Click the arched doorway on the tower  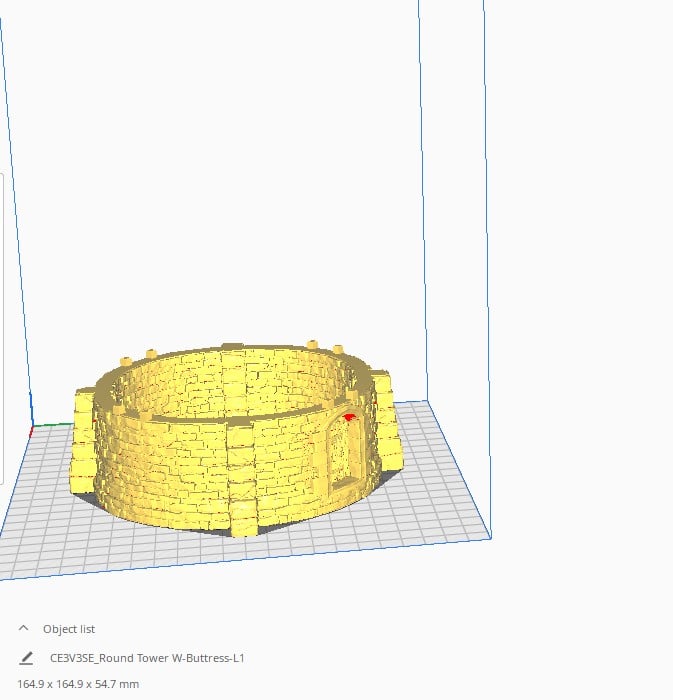(x=345, y=449)
